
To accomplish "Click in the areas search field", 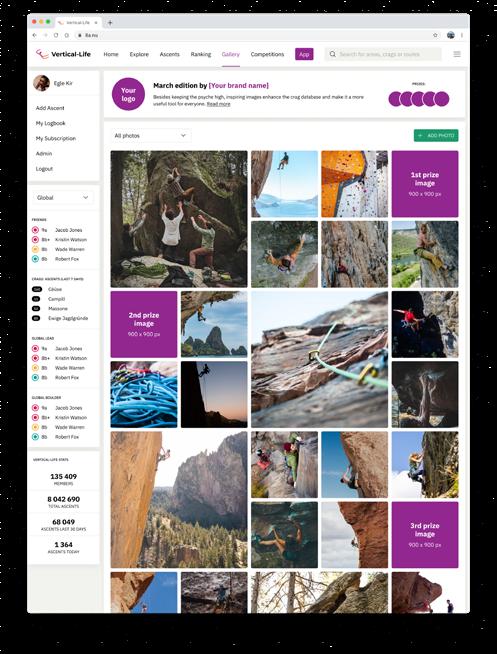I will [x=383, y=54].
